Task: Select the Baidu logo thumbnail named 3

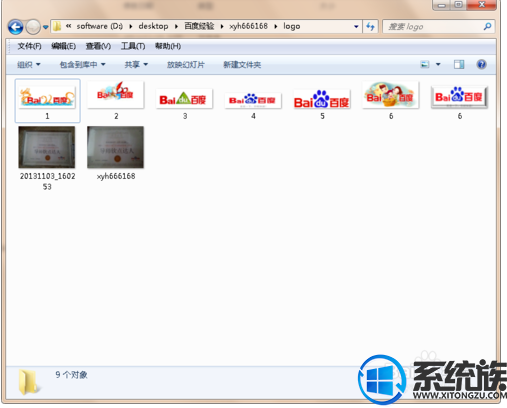Action: tap(184, 99)
